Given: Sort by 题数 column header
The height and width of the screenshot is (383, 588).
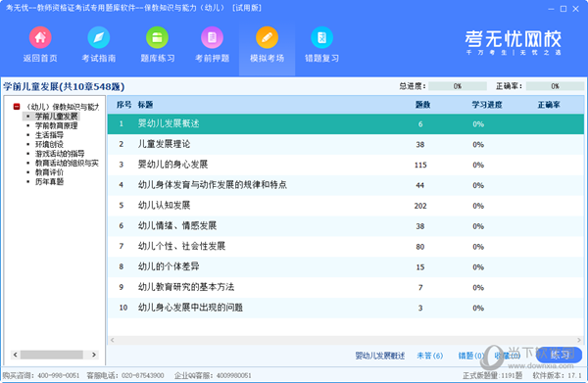Looking at the screenshot, I should 422,105.
